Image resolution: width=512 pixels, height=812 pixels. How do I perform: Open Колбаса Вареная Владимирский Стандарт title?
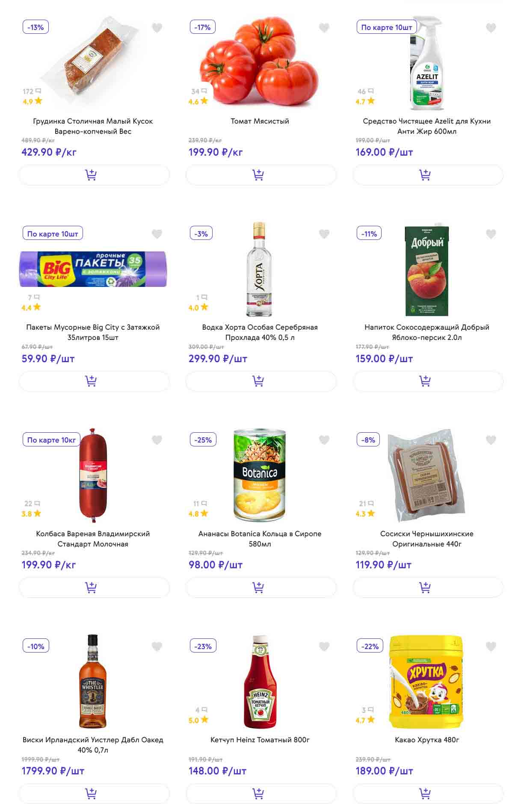93,539
